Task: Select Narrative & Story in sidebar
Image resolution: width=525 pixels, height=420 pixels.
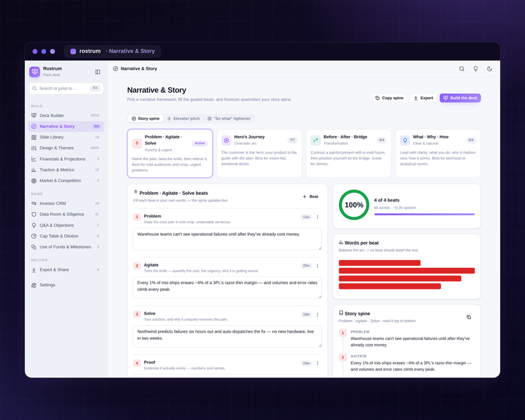Action: pyautogui.click(x=66, y=126)
